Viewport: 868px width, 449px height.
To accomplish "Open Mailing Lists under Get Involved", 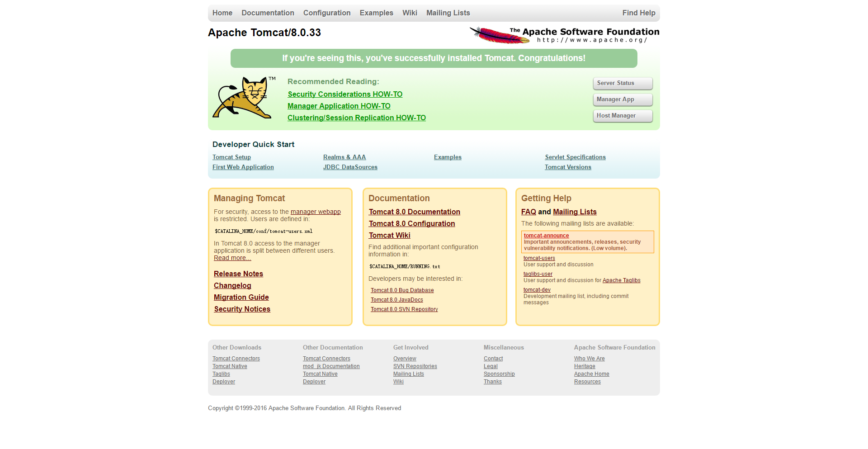I will pyautogui.click(x=409, y=374).
